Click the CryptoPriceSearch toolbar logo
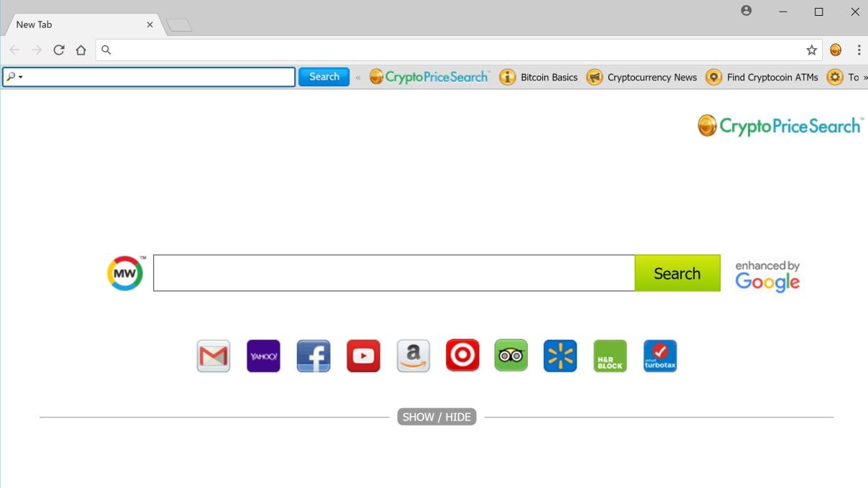This screenshot has width=868, height=488. 429,77
